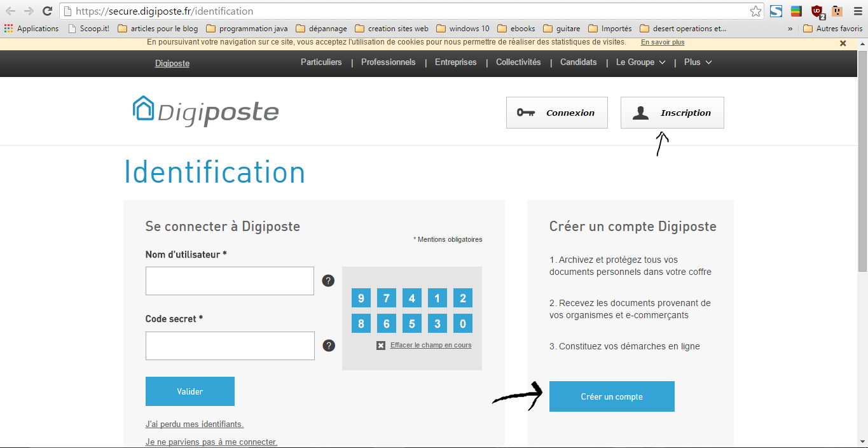Tap keypad digit 0

463,324
